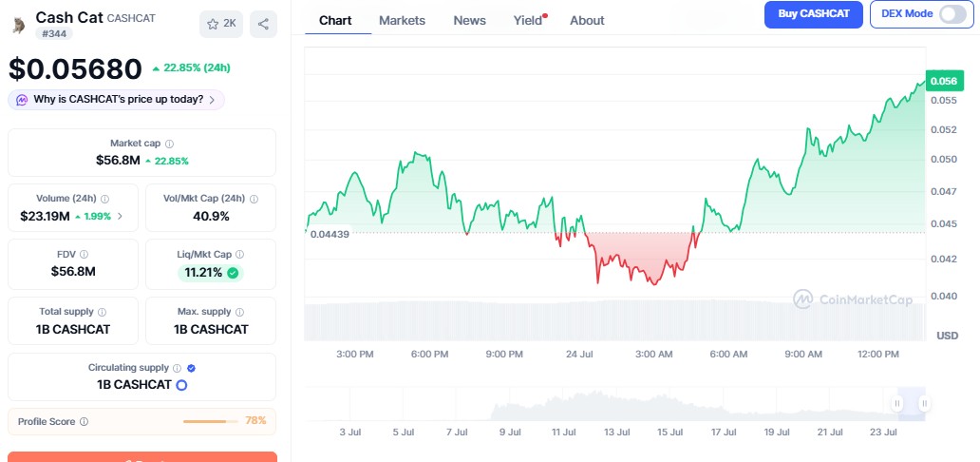
Task: Click the 40.9% Vol/Mkt Cap value
Action: point(211,216)
